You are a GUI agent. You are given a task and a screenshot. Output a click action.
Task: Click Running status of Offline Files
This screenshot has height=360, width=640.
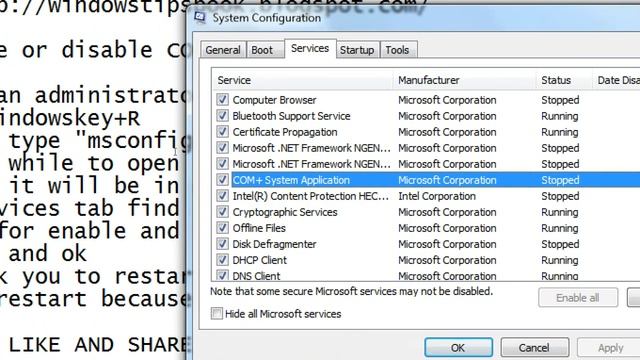pos(560,228)
